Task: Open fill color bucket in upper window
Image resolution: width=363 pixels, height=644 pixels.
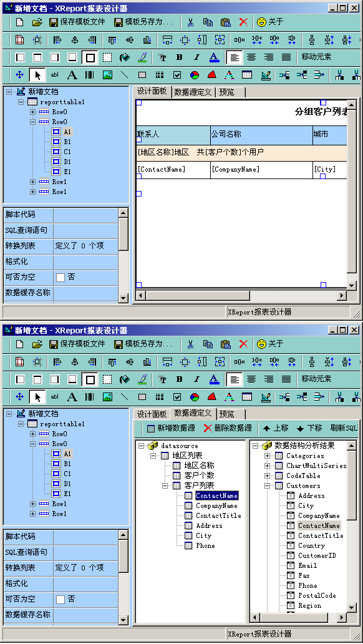Action: coord(124,57)
